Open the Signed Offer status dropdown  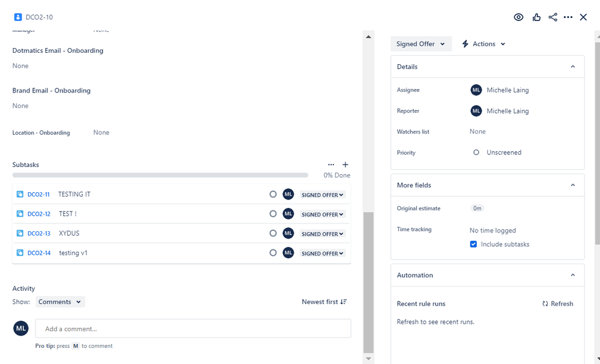point(421,44)
